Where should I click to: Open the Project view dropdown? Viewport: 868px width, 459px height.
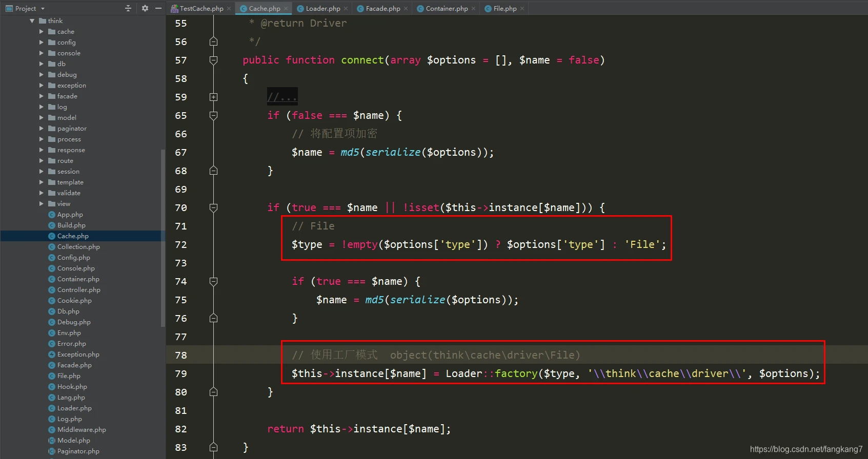[43, 9]
